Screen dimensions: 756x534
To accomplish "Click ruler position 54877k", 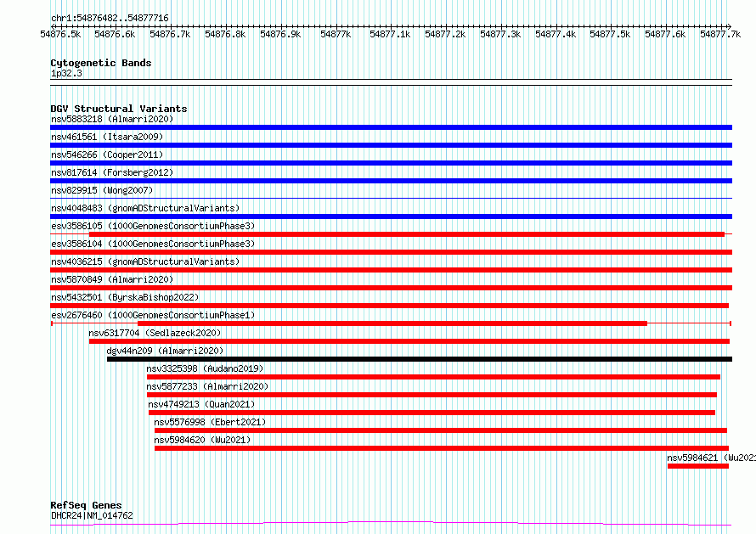I will tap(336, 34).
